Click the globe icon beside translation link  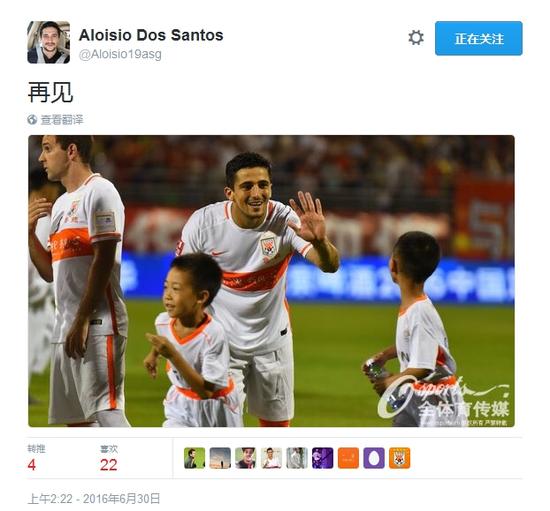tap(32, 120)
